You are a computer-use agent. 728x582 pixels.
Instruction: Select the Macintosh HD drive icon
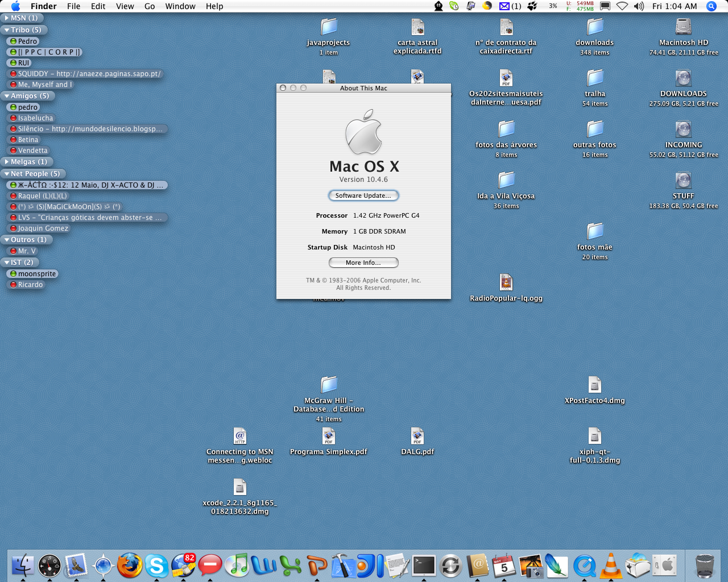coord(683,27)
